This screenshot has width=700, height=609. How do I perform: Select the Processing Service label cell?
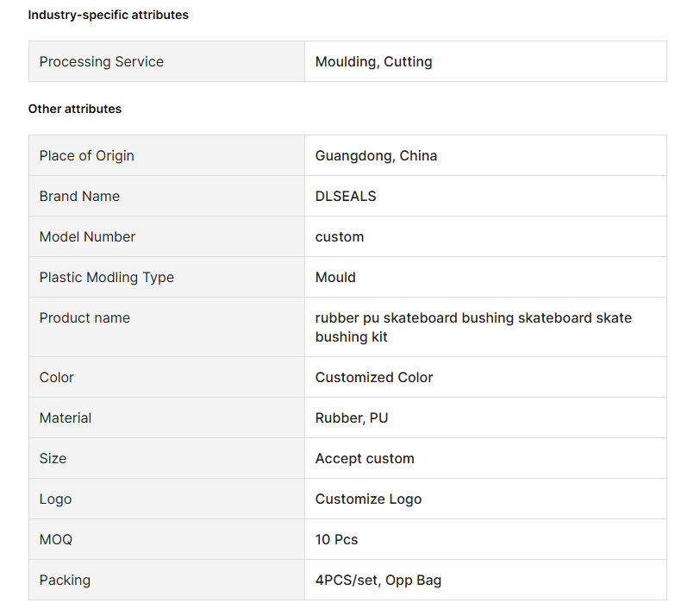coord(166,61)
